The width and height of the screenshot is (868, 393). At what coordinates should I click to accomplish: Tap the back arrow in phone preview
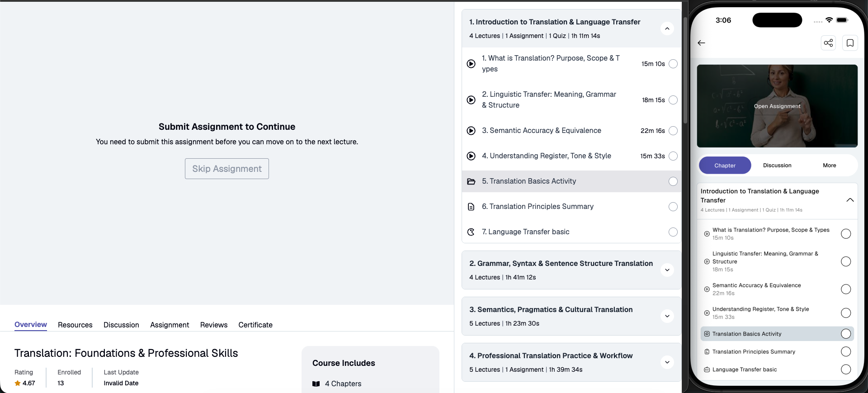(701, 43)
